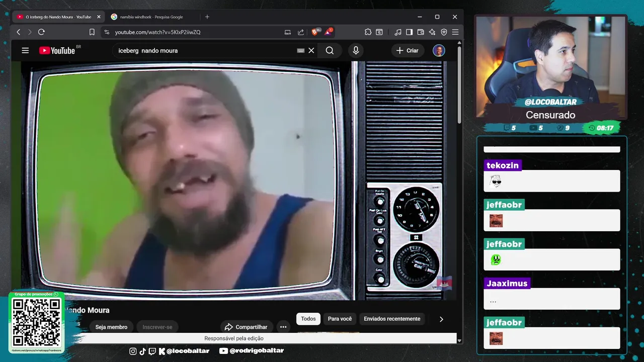Open site settings icon beside the URL
Viewport: 644px width, 362px height.
click(x=106, y=32)
